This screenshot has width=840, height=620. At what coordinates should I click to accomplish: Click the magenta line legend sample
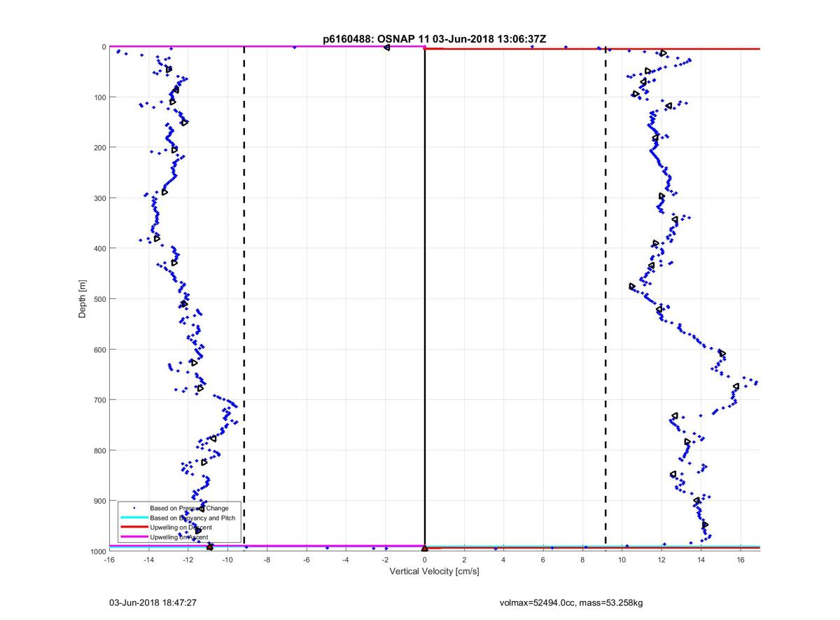[x=133, y=537]
